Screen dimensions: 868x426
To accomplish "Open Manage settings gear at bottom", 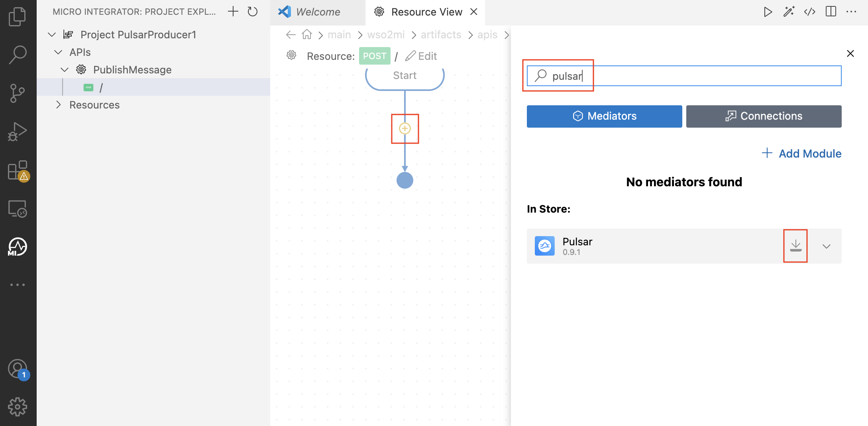I will point(18,407).
